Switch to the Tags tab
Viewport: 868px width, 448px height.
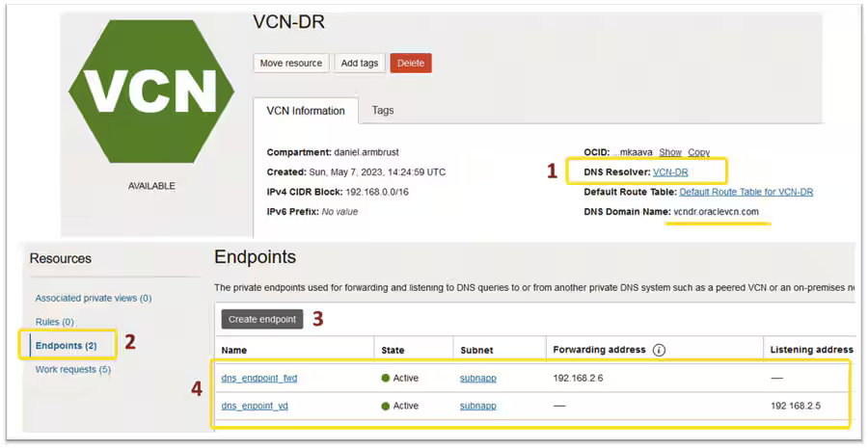383,110
